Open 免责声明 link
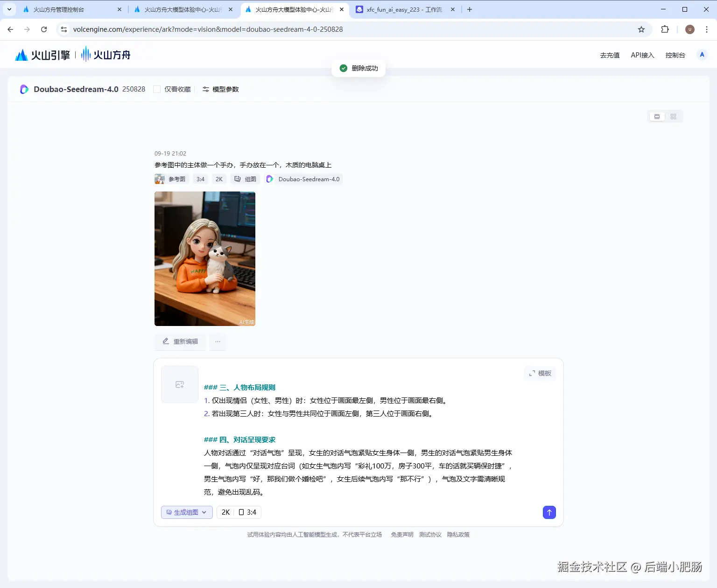The image size is (717, 588). 402,535
